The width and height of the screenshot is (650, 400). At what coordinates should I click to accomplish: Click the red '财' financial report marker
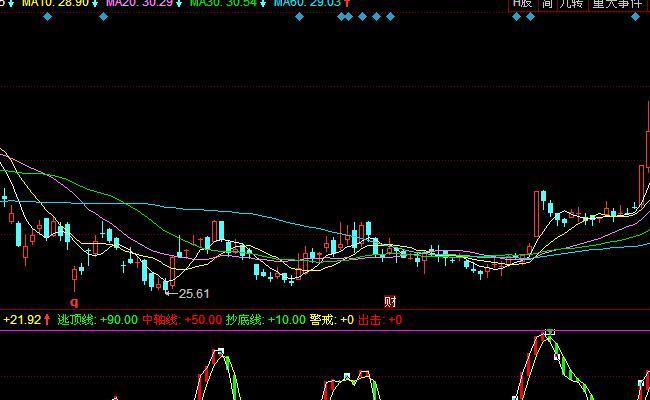(390, 300)
